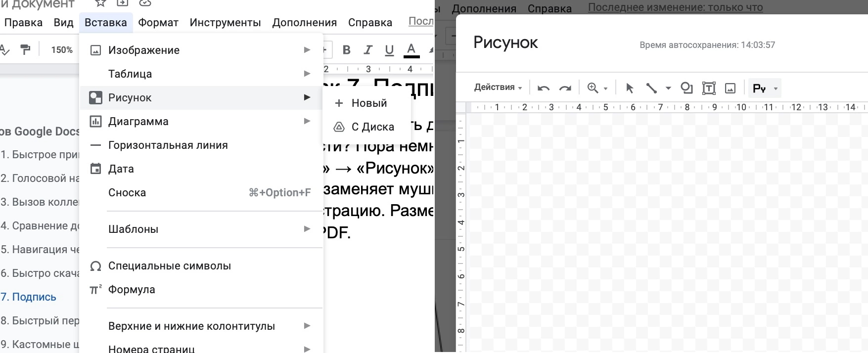Open the Формат menu
This screenshot has height=353, width=868.
pyautogui.click(x=158, y=23)
